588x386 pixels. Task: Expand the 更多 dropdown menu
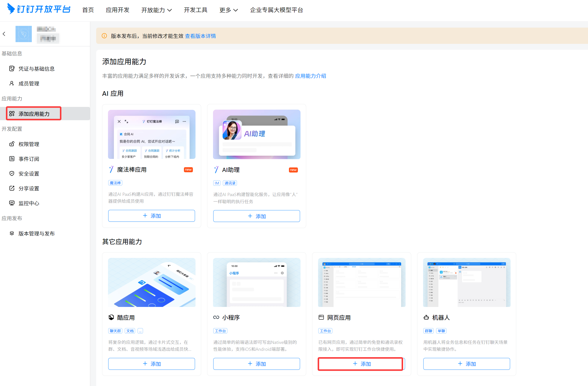pos(229,10)
